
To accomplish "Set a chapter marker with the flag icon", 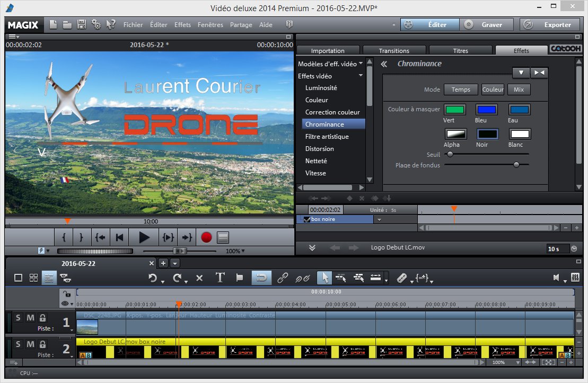I will click(240, 278).
